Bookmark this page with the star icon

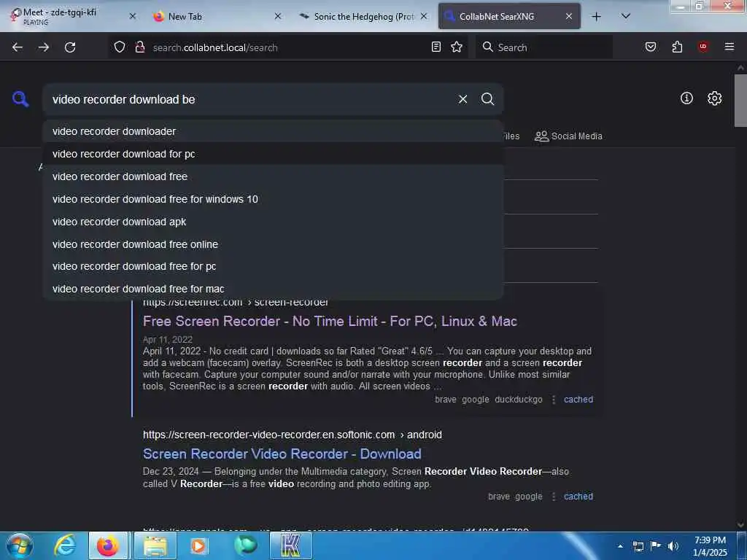(457, 47)
